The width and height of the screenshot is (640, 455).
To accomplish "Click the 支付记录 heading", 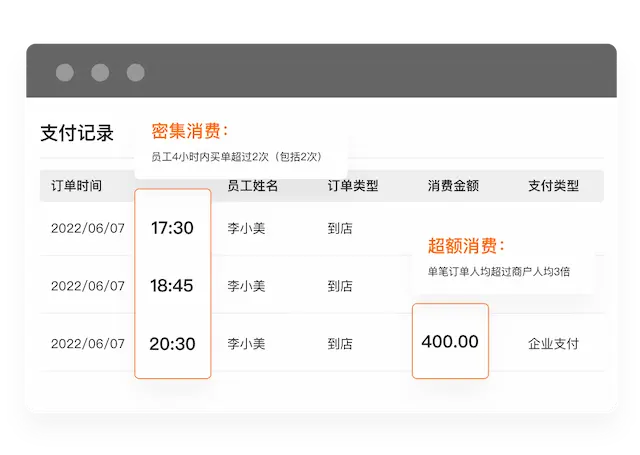I will (77, 133).
